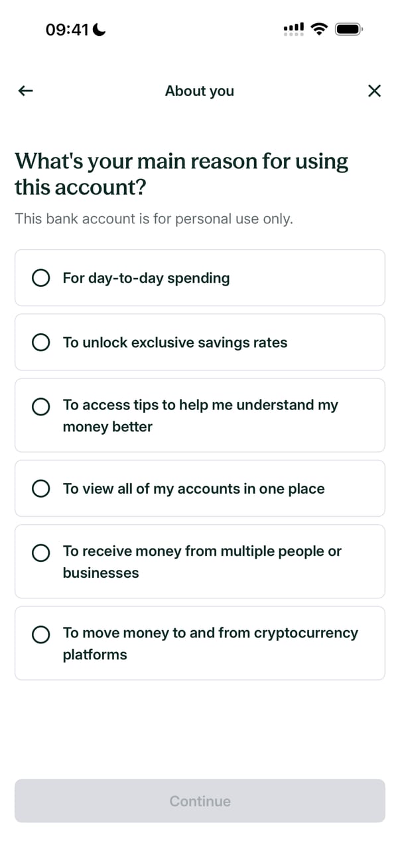Tap the 'About you' header title
The width and height of the screenshot is (400, 868).
point(200,91)
